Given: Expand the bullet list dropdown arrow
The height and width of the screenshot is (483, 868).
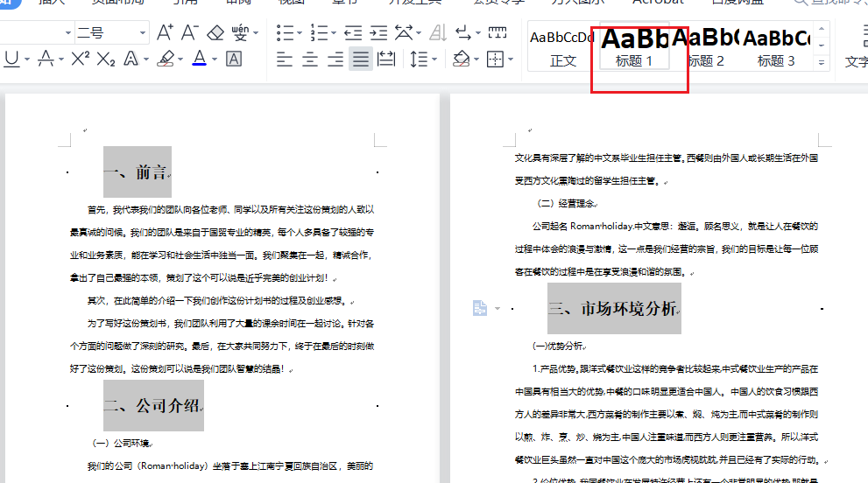Looking at the screenshot, I should coord(300,33).
